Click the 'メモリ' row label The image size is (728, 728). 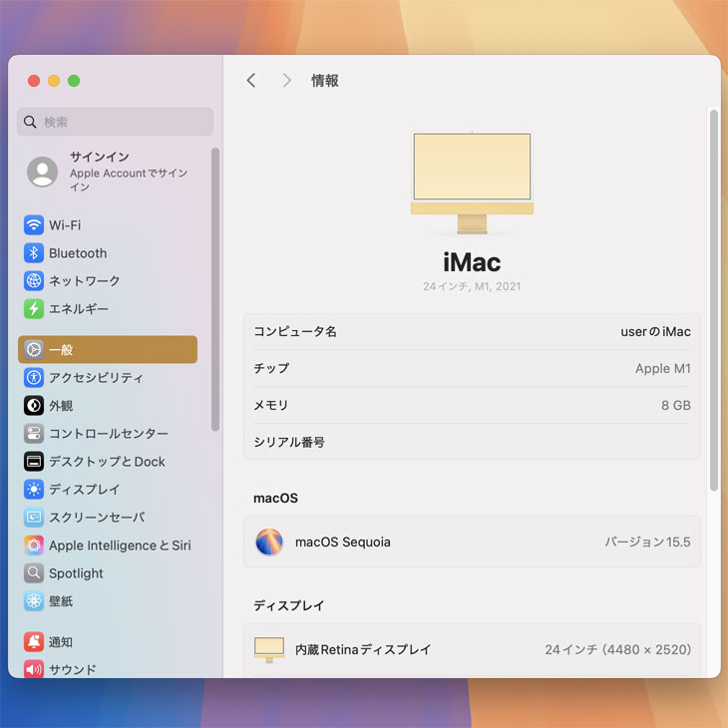click(270, 405)
